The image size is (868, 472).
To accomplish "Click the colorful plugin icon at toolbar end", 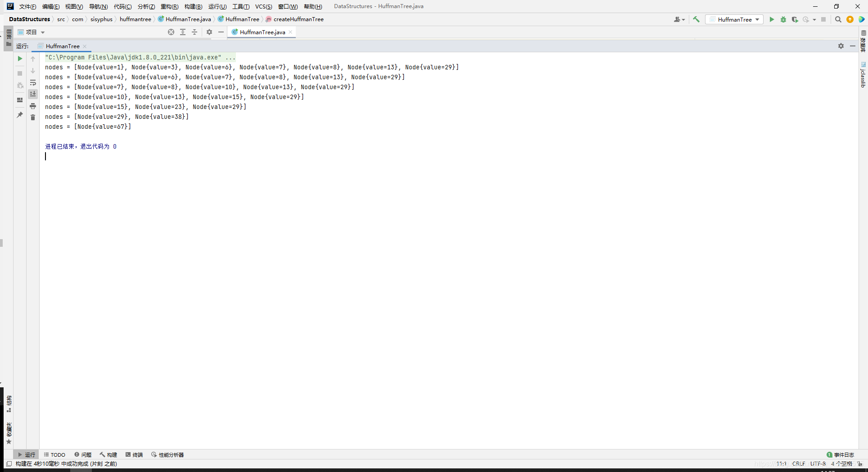I will pyautogui.click(x=861, y=19).
